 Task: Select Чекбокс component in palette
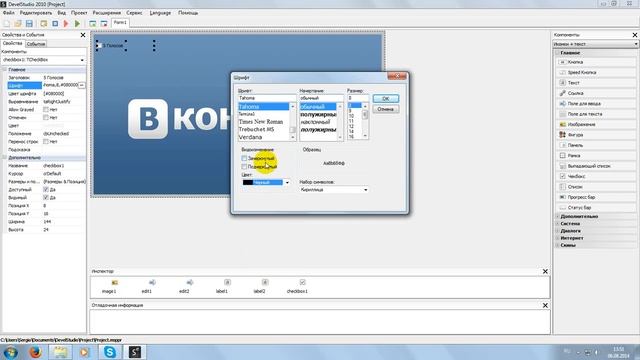click(596, 176)
